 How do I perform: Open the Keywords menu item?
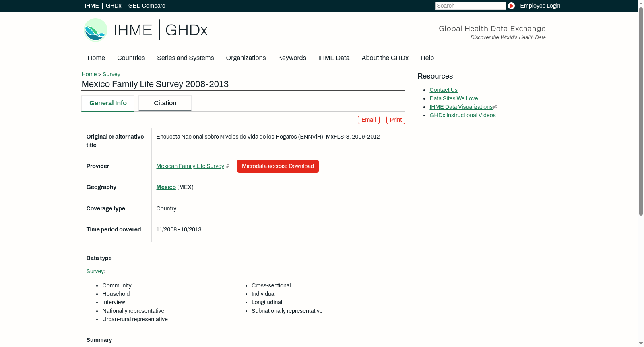coord(292,58)
